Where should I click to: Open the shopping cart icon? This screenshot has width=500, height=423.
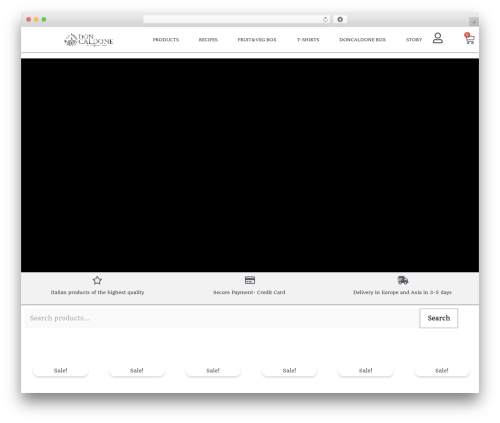[469, 38]
